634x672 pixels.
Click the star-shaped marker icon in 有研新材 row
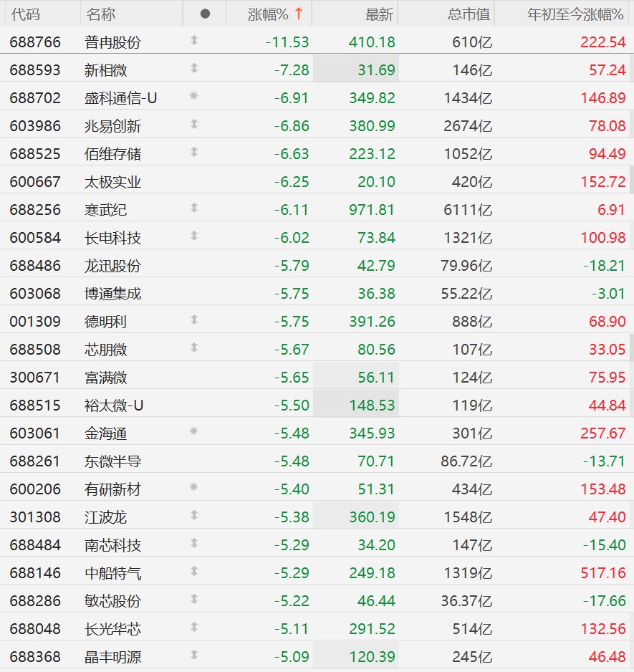pyautogui.click(x=193, y=487)
